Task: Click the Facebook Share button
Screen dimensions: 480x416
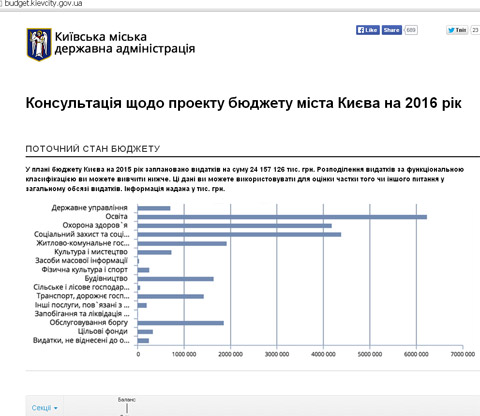Action: click(x=392, y=30)
